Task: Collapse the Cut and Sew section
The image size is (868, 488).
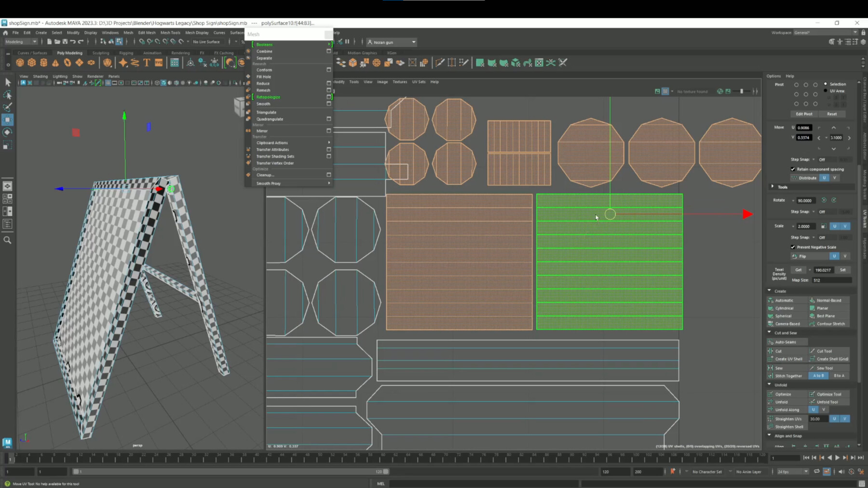Action: [770, 332]
